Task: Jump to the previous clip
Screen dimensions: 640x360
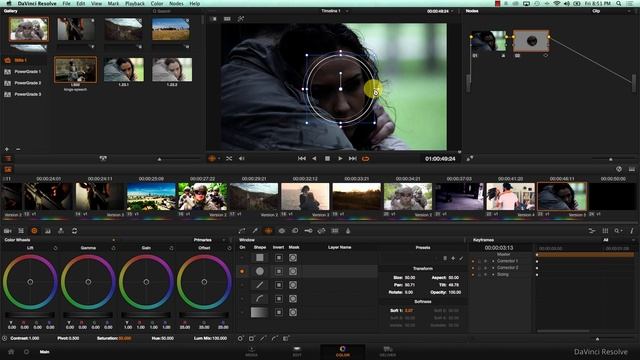Action: [x=302, y=158]
